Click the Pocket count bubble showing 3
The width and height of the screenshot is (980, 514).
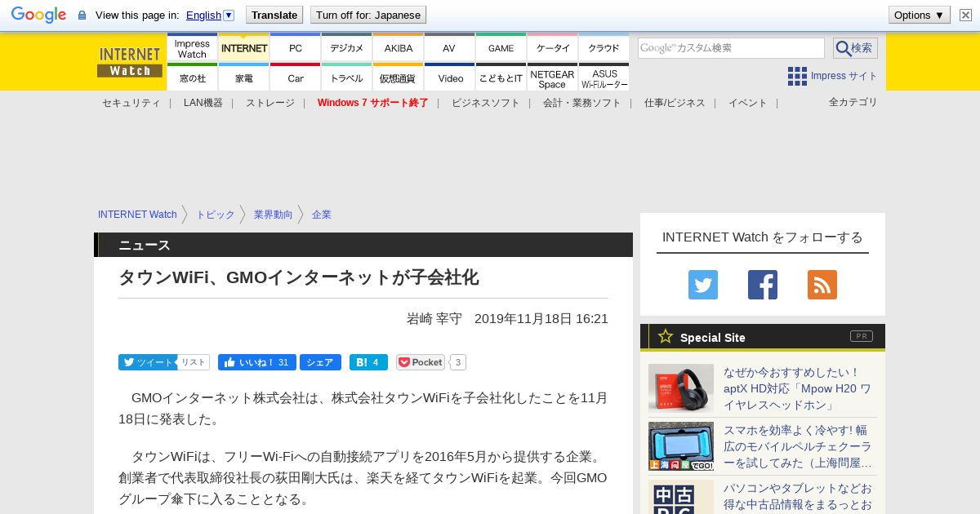[x=458, y=362]
